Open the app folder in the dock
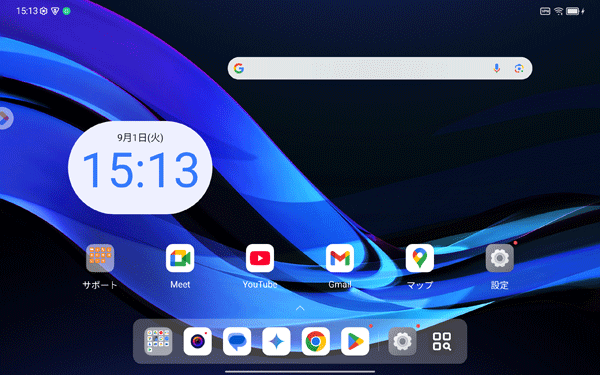This screenshot has height=375, width=600. [x=158, y=341]
